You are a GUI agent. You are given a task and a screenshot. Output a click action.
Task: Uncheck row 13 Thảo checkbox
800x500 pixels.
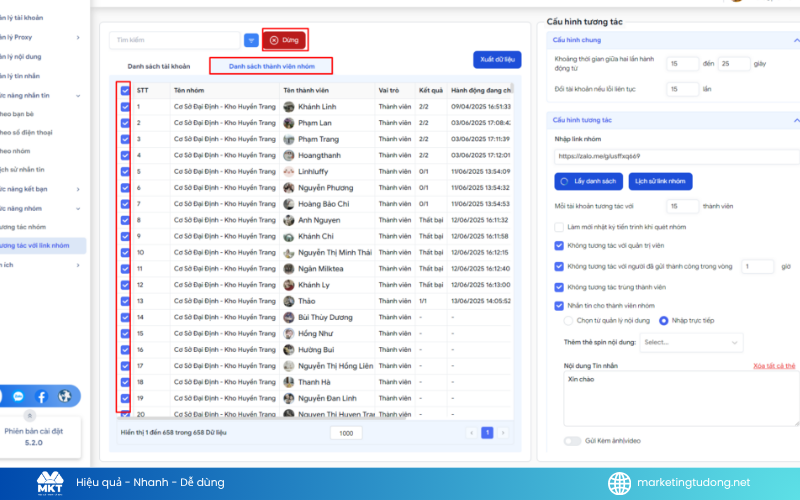click(x=125, y=301)
